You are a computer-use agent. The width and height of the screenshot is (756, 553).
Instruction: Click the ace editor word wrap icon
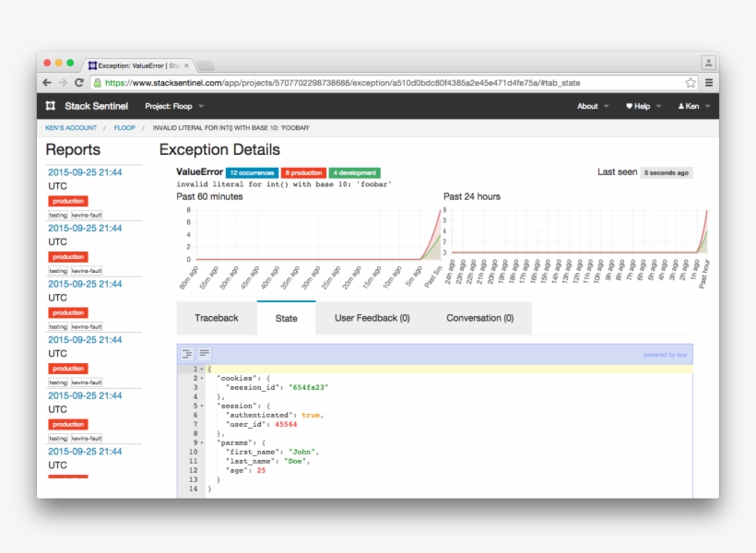point(205,353)
